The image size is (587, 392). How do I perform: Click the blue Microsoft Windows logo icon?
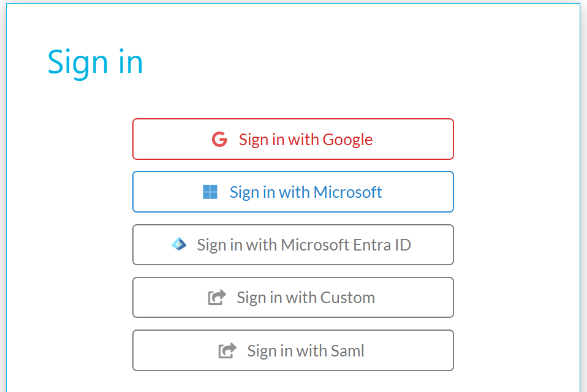pyautogui.click(x=210, y=192)
